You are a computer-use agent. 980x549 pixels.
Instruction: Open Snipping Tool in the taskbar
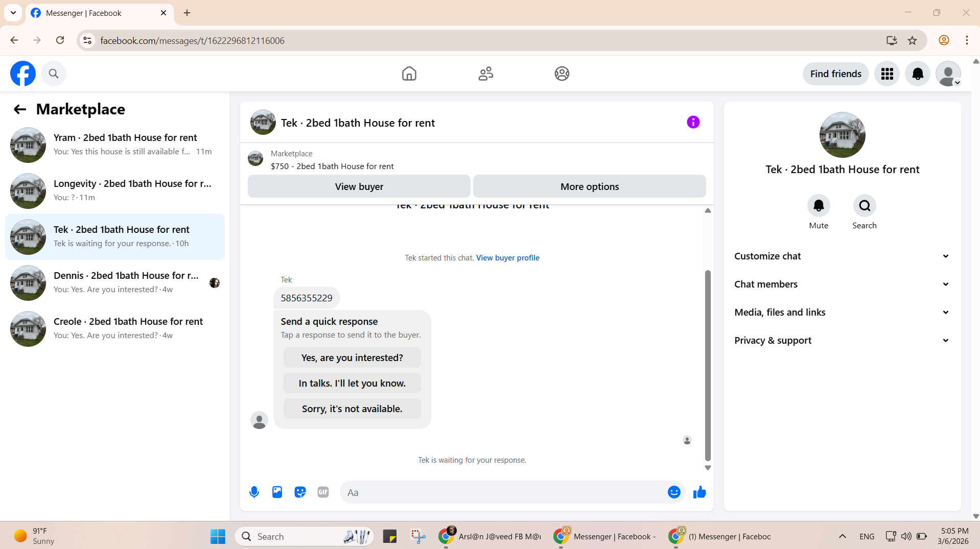pyautogui.click(x=418, y=536)
